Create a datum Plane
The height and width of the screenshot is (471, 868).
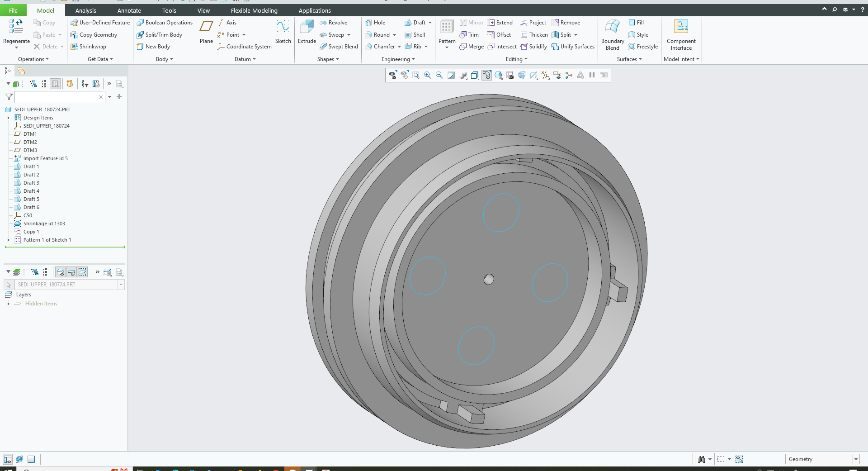click(206, 32)
